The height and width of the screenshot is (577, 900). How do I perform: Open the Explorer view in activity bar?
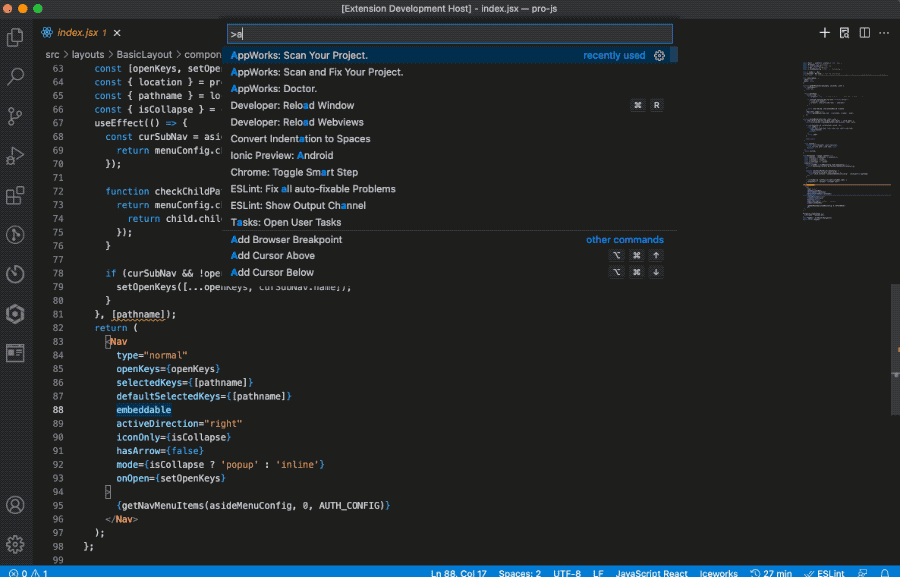[x=15, y=37]
